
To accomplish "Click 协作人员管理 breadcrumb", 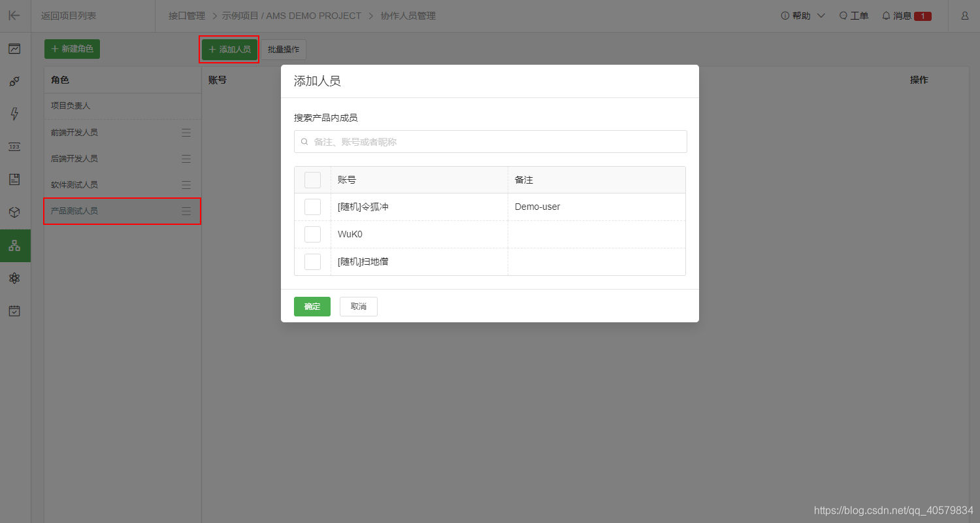I will coord(408,16).
